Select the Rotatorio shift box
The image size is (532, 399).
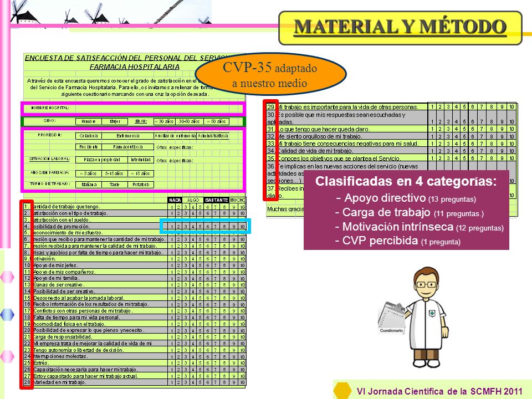point(141,185)
